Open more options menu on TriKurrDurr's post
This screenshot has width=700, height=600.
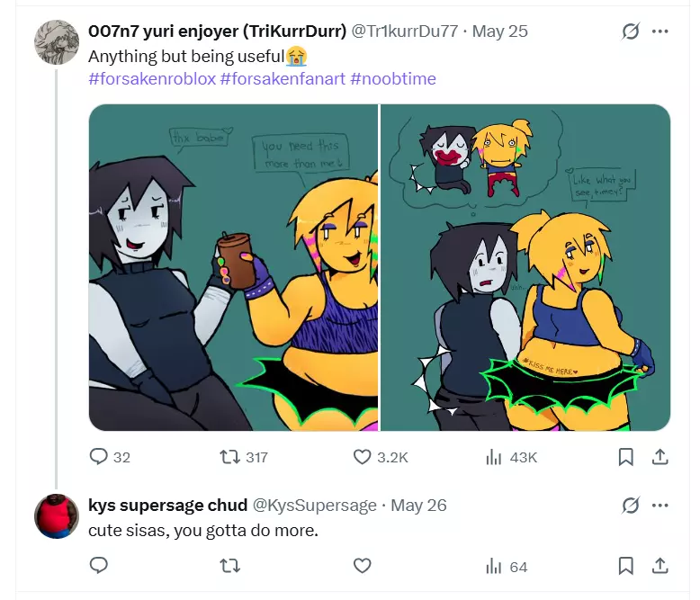(660, 31)
